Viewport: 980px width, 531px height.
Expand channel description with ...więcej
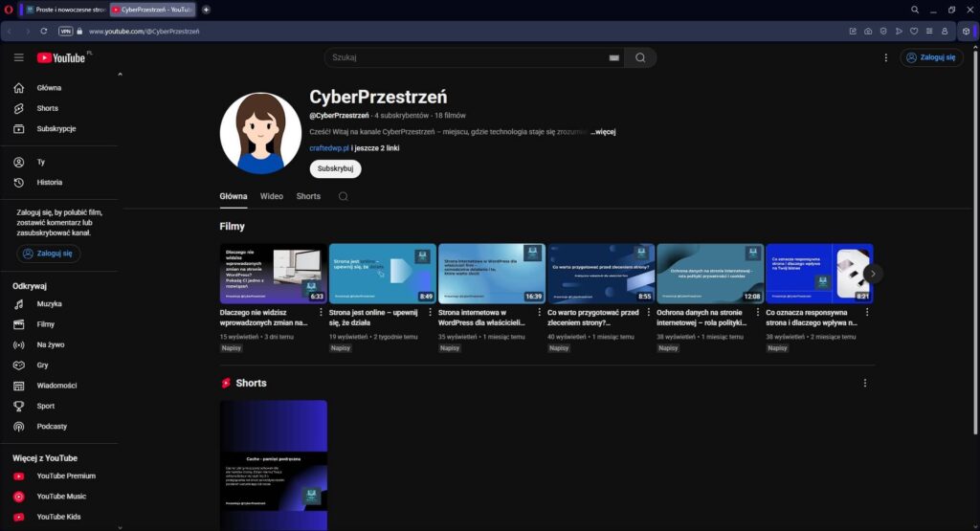point(603,132)
